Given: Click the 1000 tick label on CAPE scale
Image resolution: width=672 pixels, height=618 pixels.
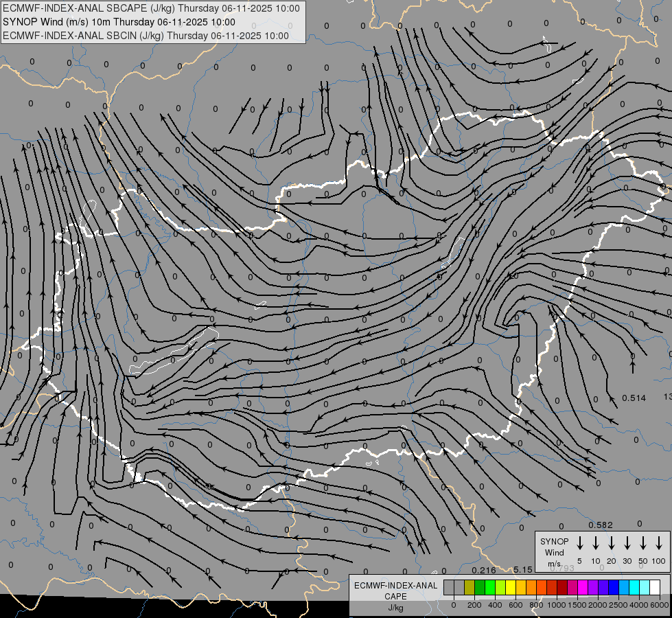Looking at the screenshot, I should click(x=557, y=605).
